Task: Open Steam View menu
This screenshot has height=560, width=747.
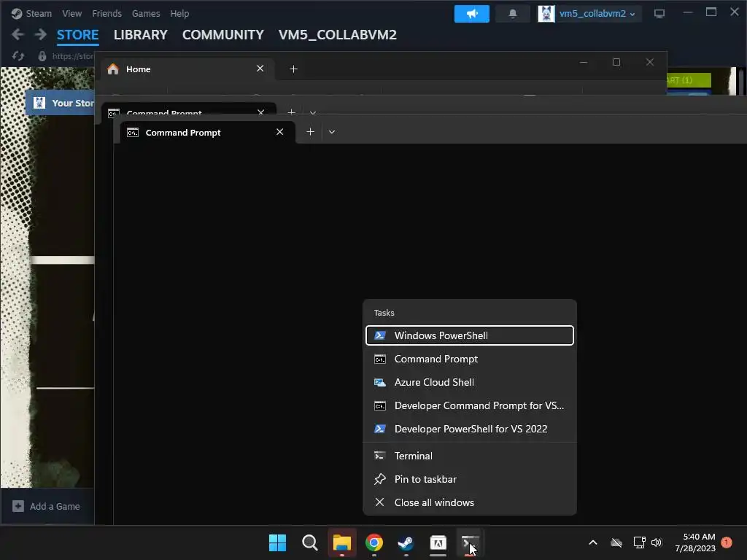Action: [71, 13]
